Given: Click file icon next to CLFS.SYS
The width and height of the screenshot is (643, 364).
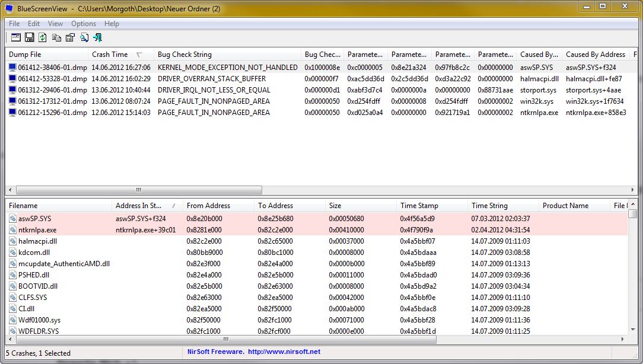Looking at the screenshot, I should 12,298.
